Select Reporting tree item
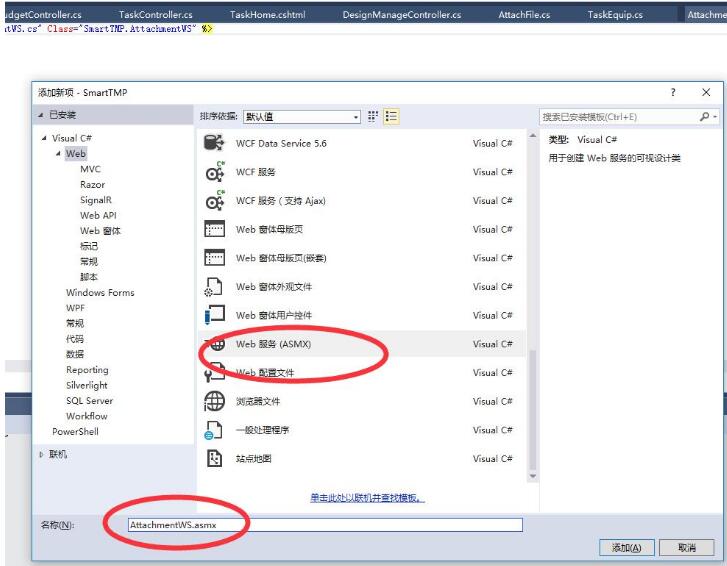 pos(87,370)
